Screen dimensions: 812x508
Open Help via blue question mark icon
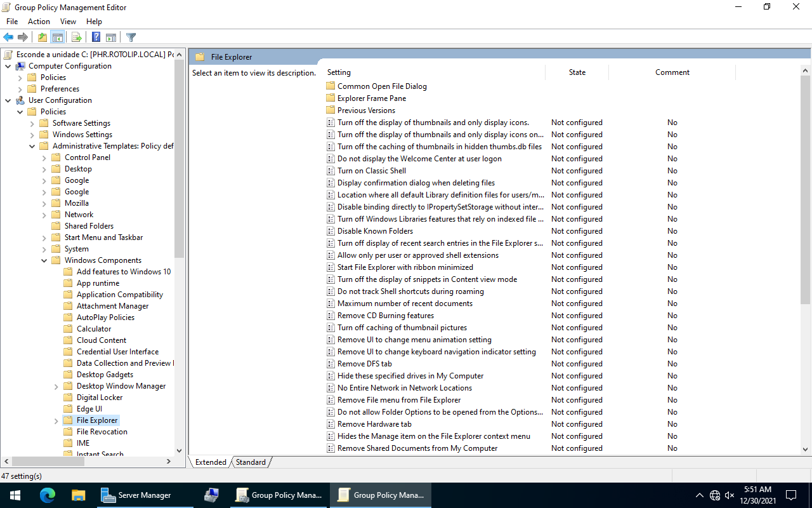click(96, 37)
